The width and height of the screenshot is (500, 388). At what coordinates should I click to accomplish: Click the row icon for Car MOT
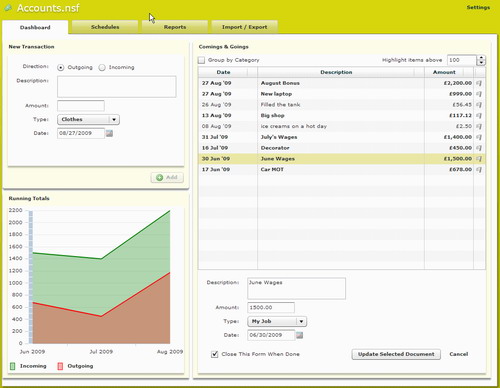tap(479, 170)
